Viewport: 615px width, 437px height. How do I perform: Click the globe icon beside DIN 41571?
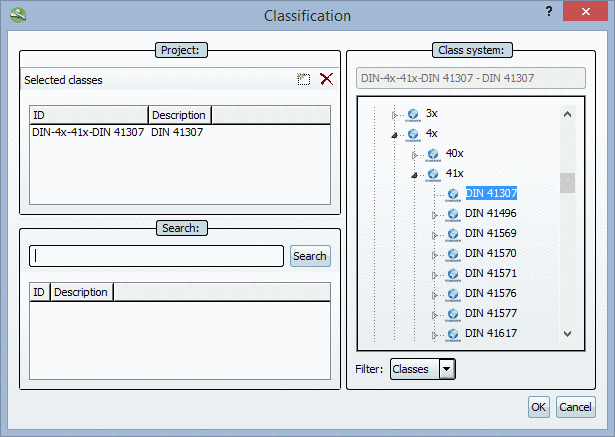(x=453, y=274)
